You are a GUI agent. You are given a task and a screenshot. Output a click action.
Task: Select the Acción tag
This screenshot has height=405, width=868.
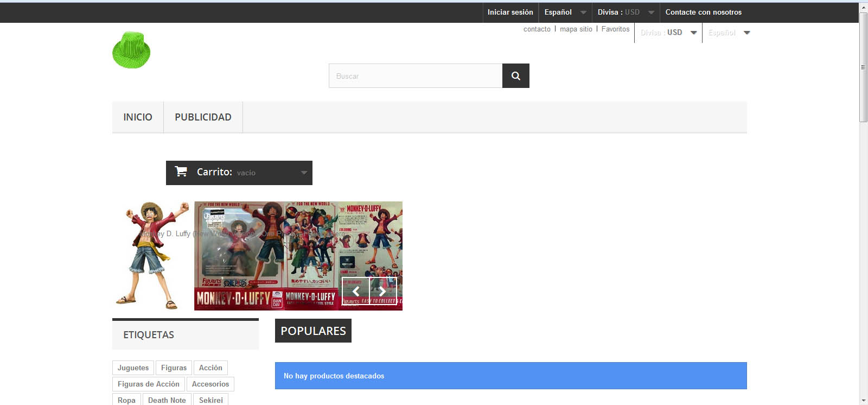point(210,368)
